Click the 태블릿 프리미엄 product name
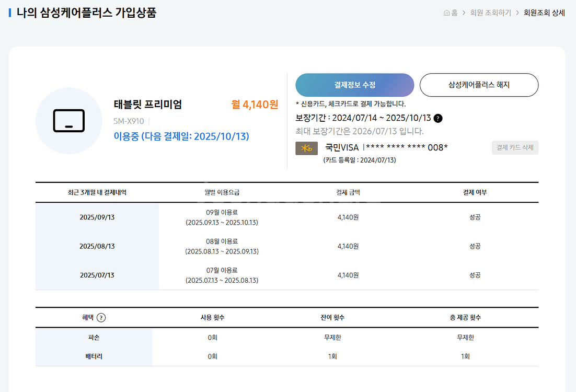 (x=147, y=104)
